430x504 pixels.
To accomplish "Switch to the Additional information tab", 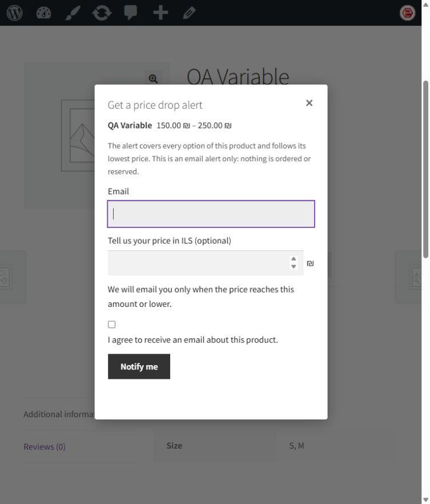I will click(59, 414).
